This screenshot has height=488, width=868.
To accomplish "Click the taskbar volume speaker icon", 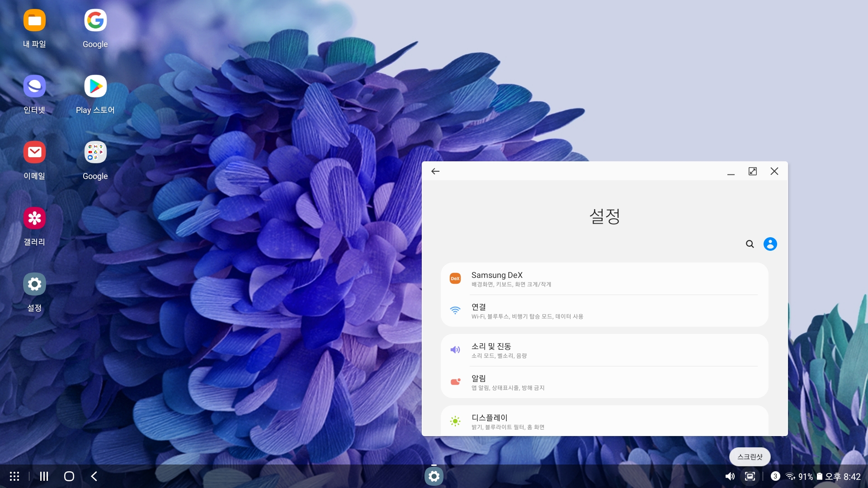I will click(x=730, y=476).
